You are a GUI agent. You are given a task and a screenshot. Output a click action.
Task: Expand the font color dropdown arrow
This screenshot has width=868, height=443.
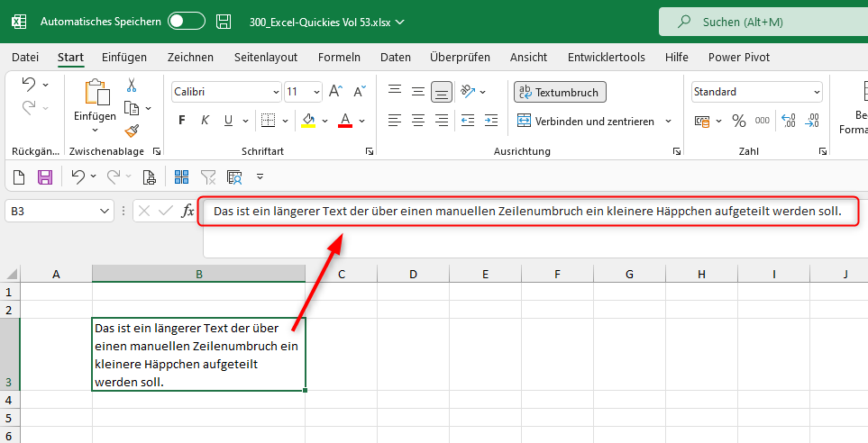362,122
